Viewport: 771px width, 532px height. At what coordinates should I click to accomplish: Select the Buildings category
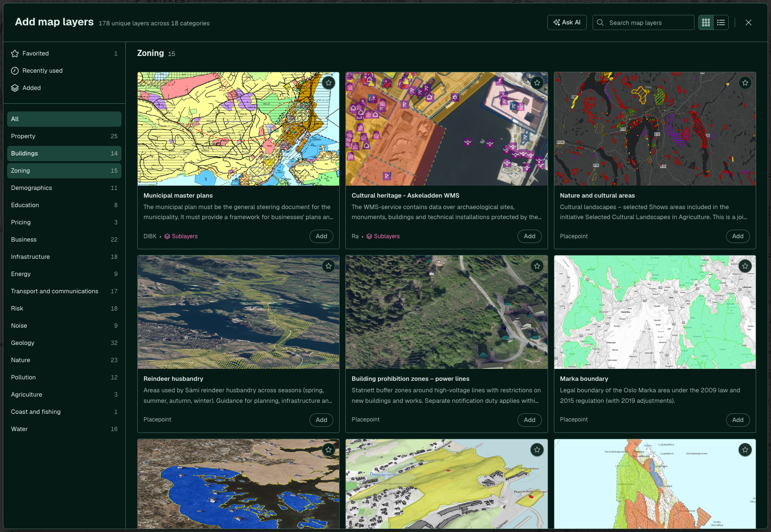click(x=64, y=154)
